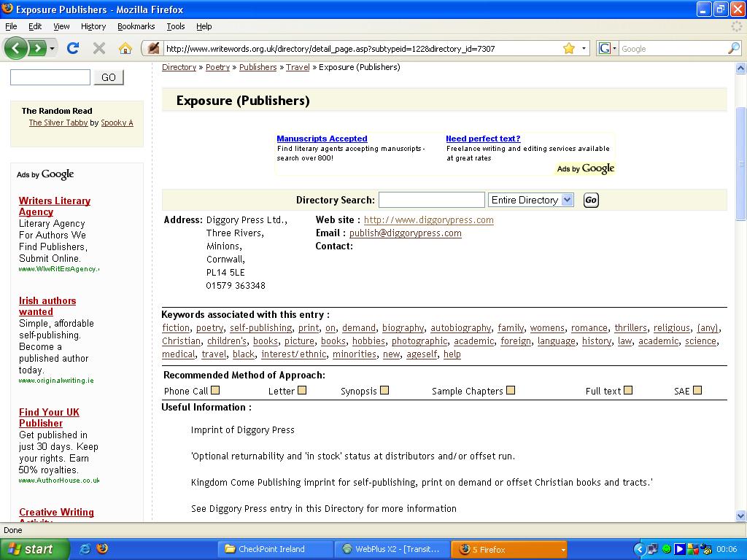
Task: Open the Tools menu
Action: pos(176,26)
